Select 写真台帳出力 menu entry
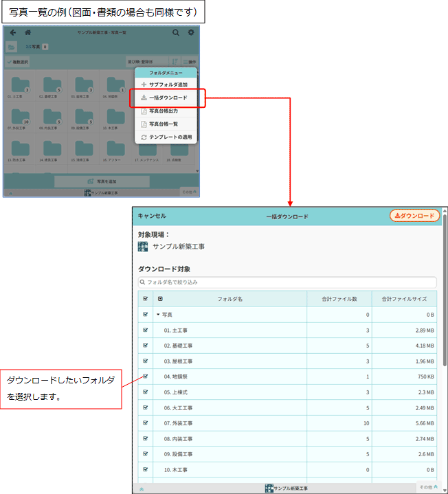 click(x=166, y=111)
